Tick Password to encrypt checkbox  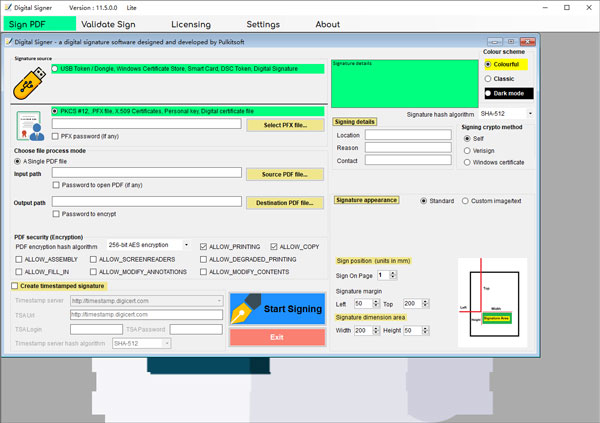tap(56, 214)
